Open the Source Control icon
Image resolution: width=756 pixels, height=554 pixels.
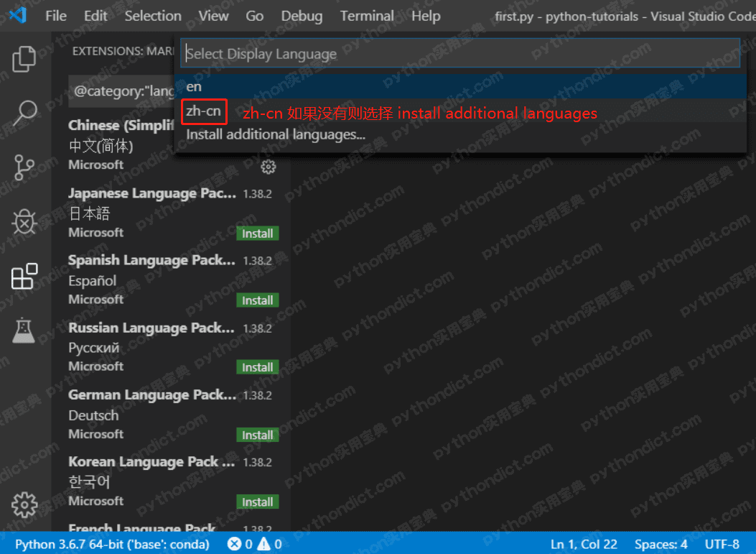[24, 167]
